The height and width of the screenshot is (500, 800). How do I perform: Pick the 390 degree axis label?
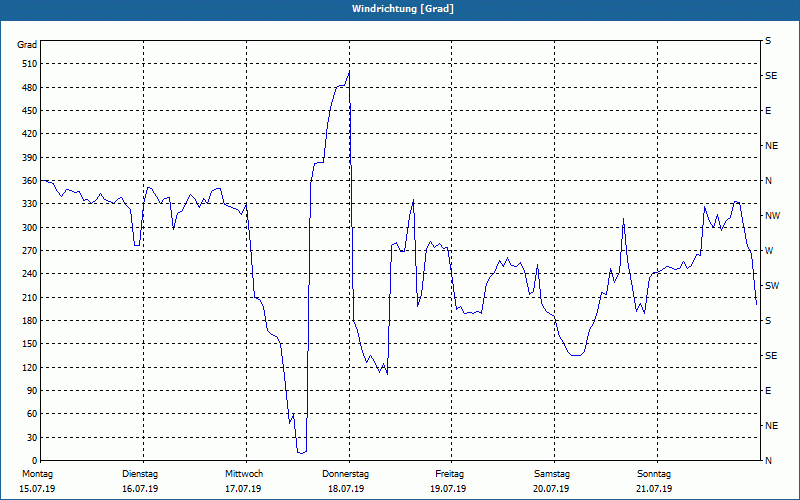coord(31,158)
